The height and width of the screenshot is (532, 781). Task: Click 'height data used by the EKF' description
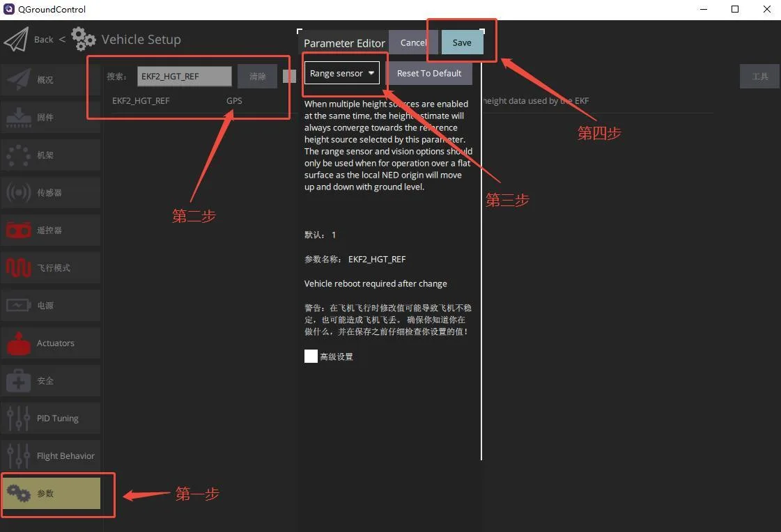(536, 100)
